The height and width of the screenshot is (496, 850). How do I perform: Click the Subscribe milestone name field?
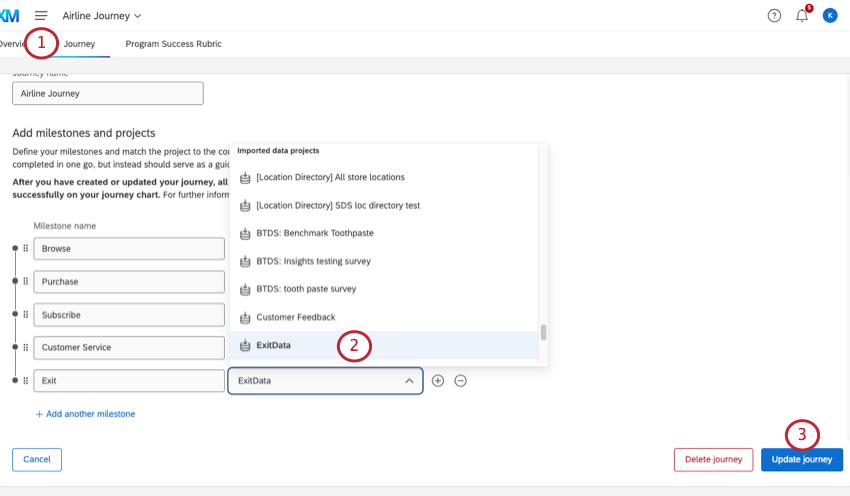point(129,314)
